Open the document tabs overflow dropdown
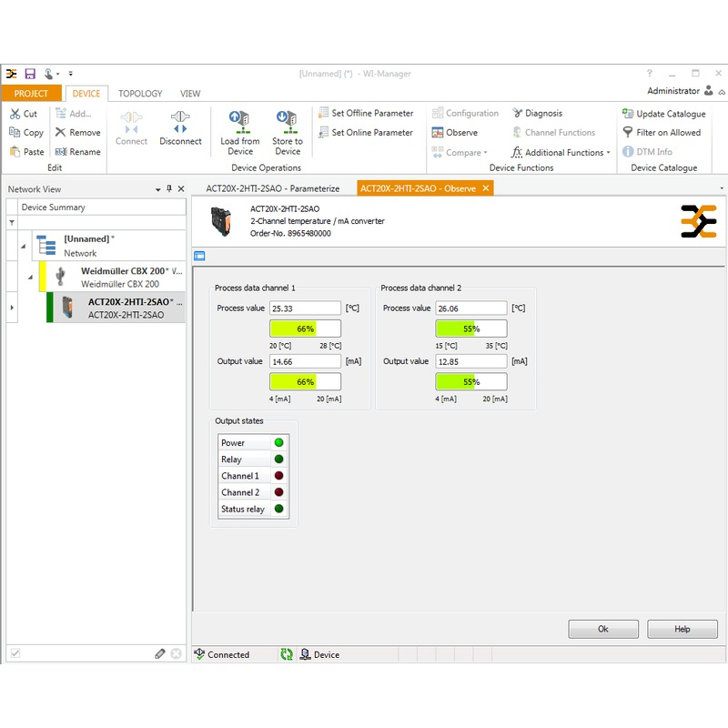Image resolution: width=728 pixels, height=728 pixels. coord(722,188)
